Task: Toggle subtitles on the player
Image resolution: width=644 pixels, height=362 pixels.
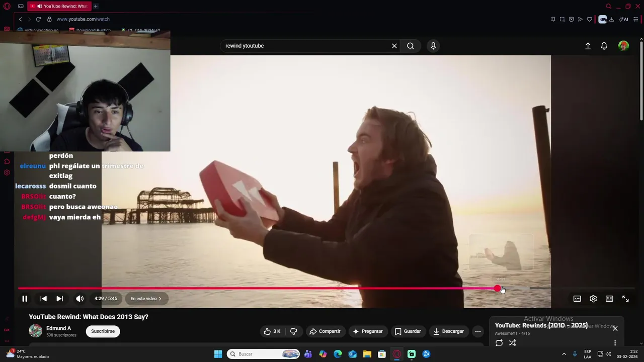Action: 577,299
